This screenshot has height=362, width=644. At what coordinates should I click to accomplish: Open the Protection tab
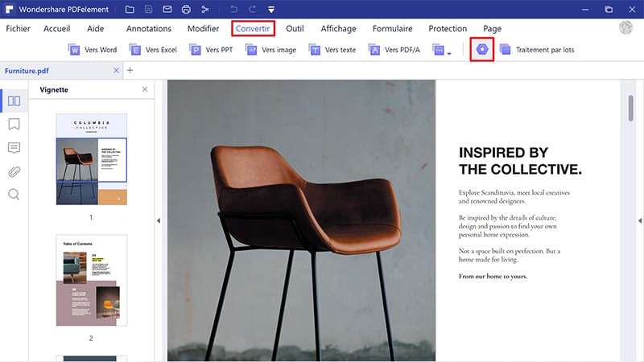448,28
